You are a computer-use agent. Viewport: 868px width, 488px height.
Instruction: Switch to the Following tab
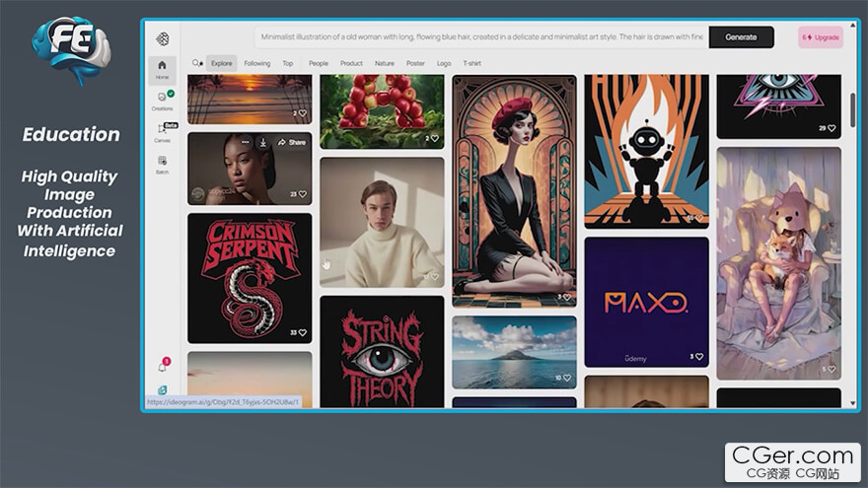[257, 63]
